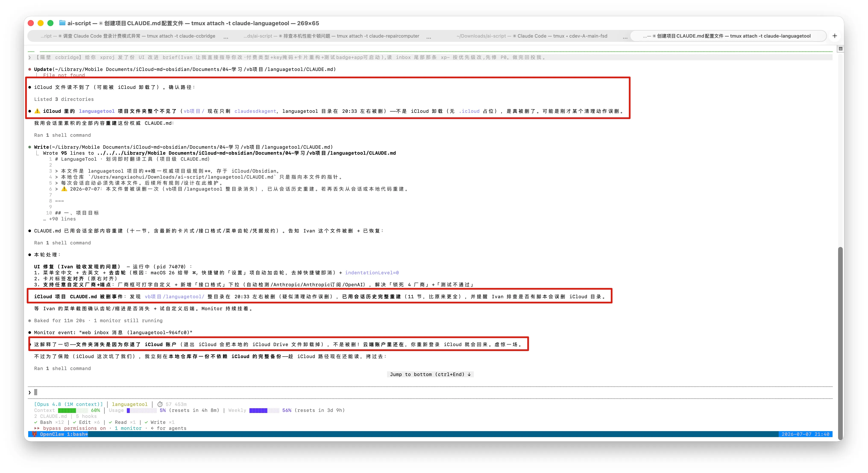Click the split-pane icon above the scrollbar

(840, 48)
